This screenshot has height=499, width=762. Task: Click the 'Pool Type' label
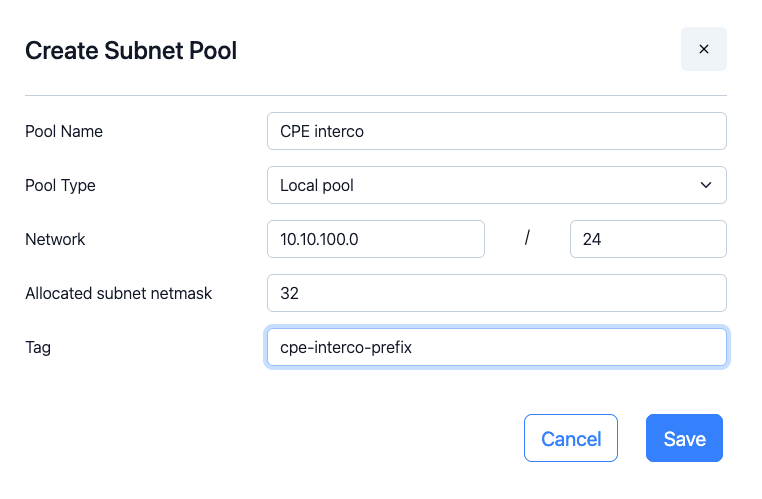(x=60, y=185)
